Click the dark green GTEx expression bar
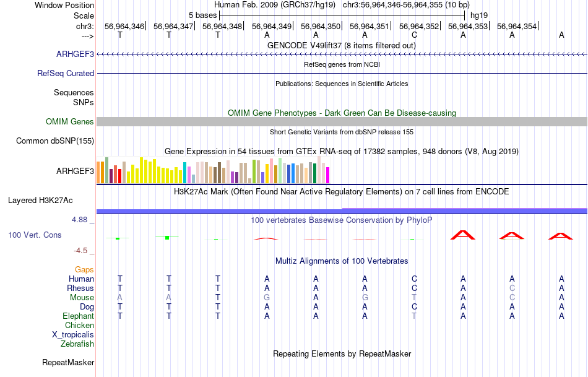 coord(314,173)
